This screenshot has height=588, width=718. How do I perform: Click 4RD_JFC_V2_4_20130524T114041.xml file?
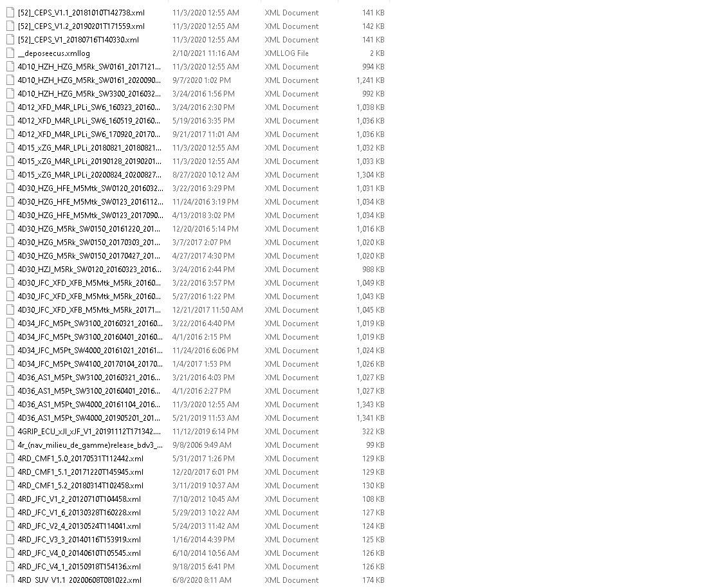coord(79,526)
